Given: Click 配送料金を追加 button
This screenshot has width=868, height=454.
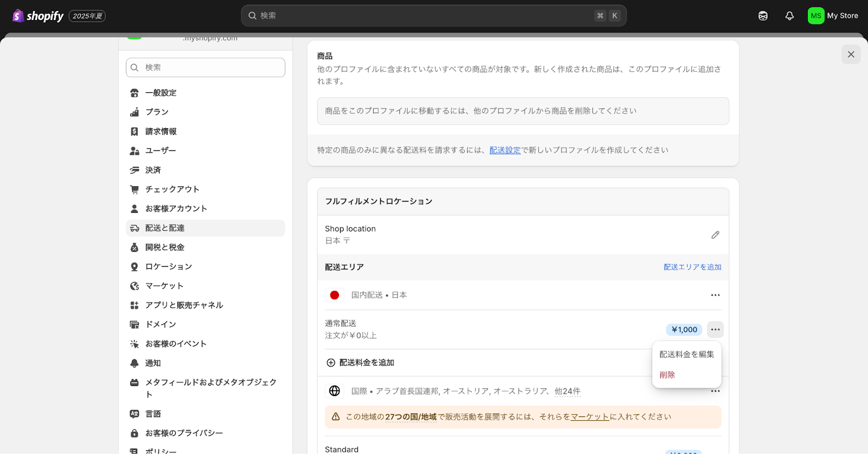Looking at the screenshot, I should coord(360,363).
